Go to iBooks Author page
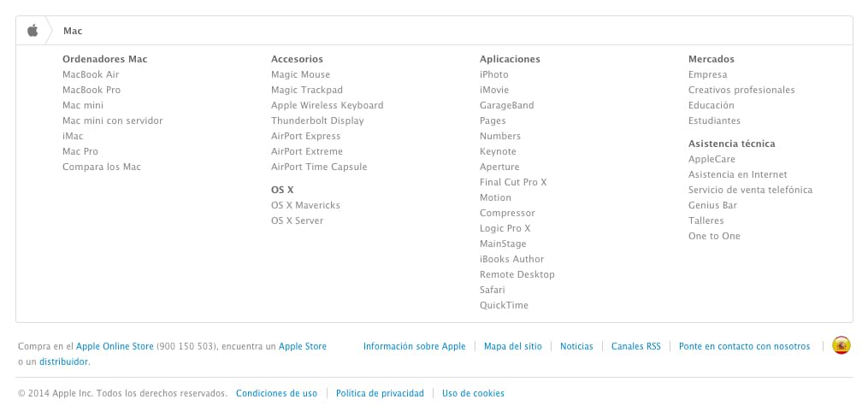This screenshot has height=417, width=868. 511,259
